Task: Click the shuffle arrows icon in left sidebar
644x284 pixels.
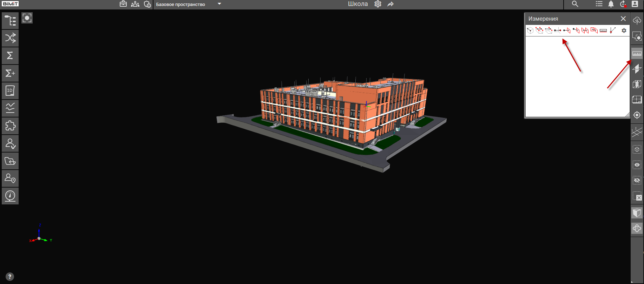Action: 10,38
